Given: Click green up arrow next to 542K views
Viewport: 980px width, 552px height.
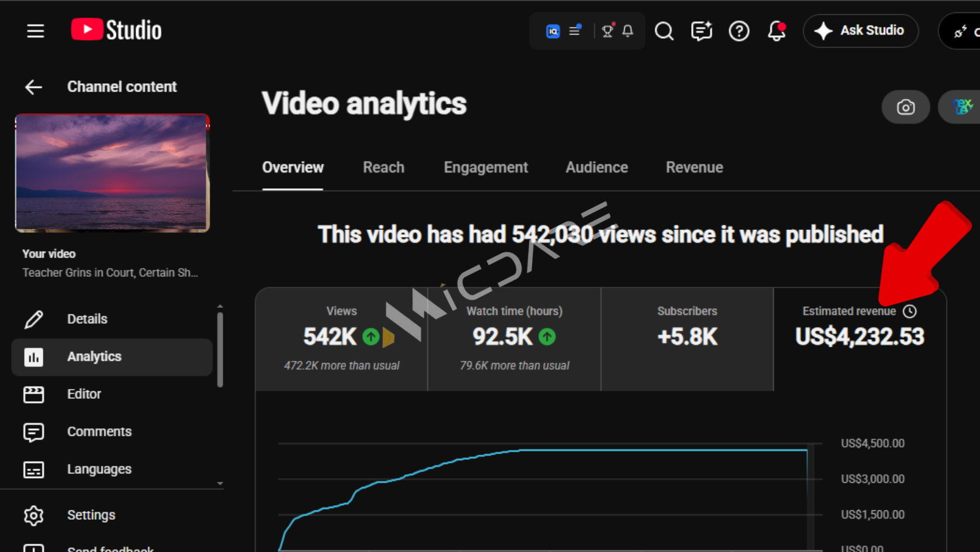Looking at the screenshot, I should click(x=370, y=337).
